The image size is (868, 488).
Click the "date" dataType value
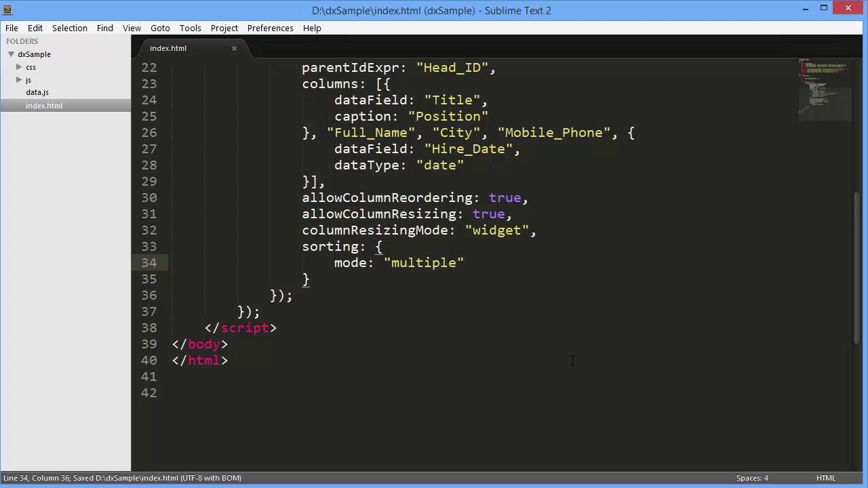click(440, 165)
